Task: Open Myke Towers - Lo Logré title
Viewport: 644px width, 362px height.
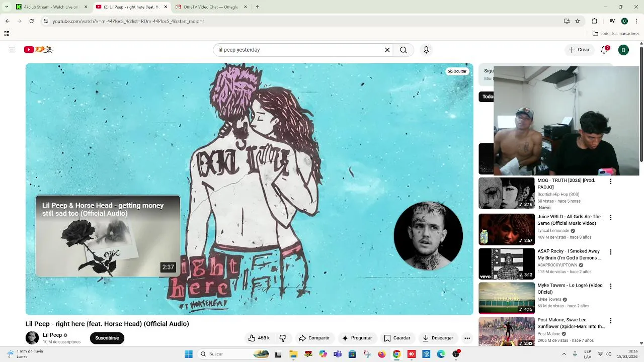Action: [570, 288]
